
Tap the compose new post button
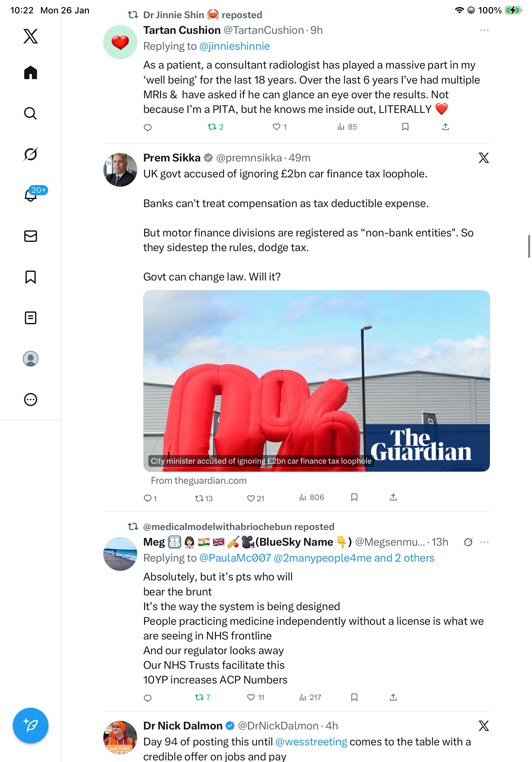31,726
